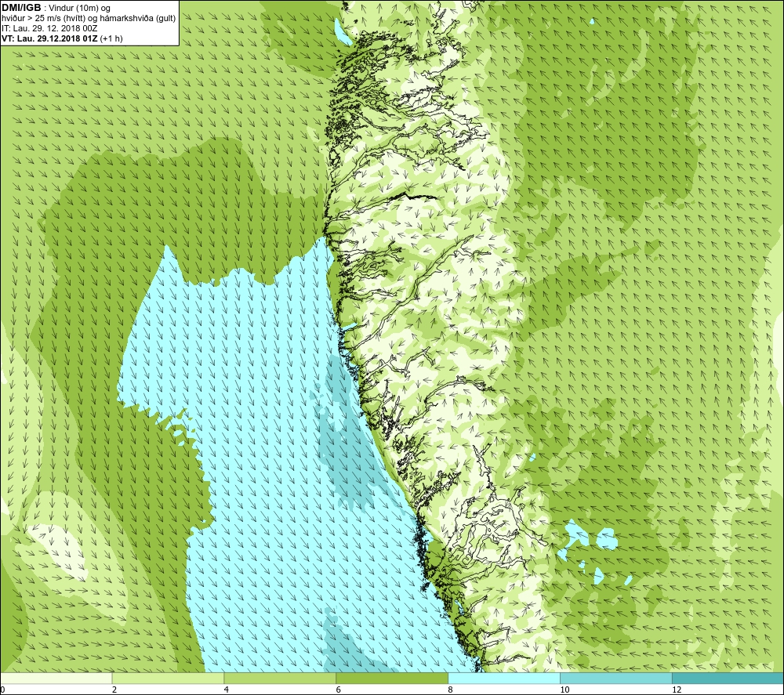This screenshot has height=695, width=784.
Task: Click the 'IT: Lau. 29. 12. 2018 00Z' line
Action: tap(49, 28)
